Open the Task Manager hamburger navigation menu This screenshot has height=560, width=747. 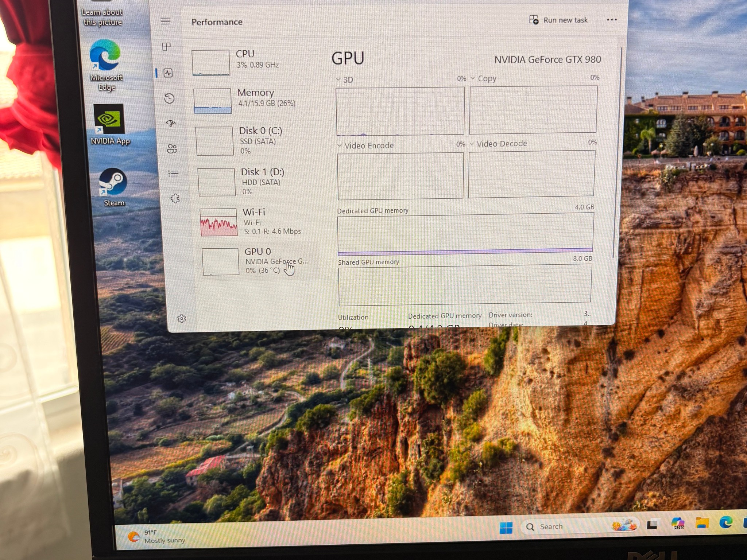[x=166, y=21]
